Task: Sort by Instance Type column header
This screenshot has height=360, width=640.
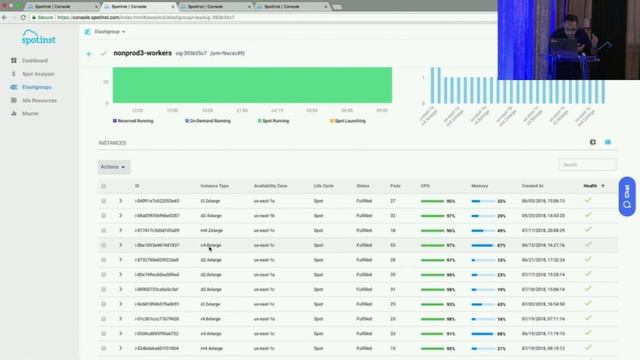Action: 214,186
